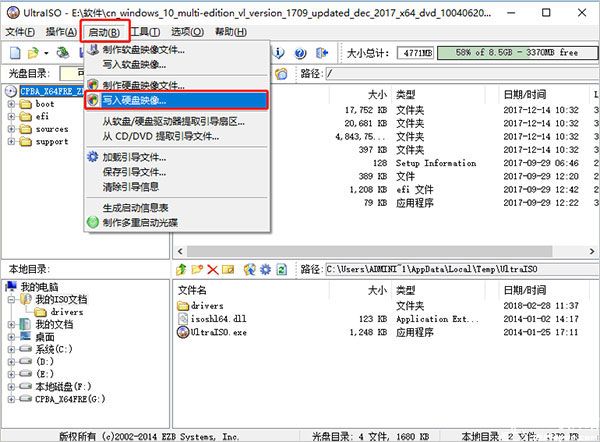Select the UltraISO.exe file row
The image size is (600, 442).
385,332
